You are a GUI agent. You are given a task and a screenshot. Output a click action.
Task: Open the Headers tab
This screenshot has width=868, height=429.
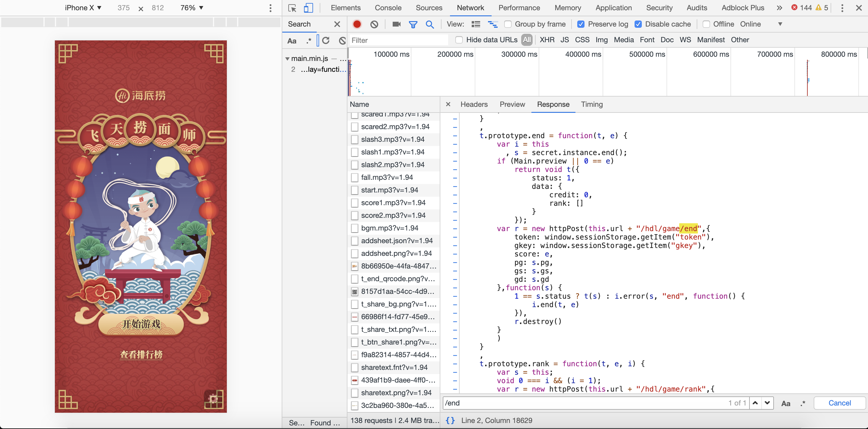click(474, 104)
